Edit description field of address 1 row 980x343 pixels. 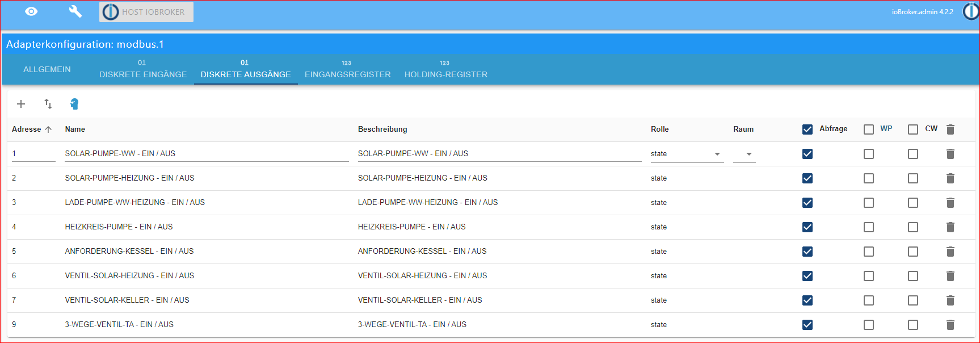(x=499, y=154)
